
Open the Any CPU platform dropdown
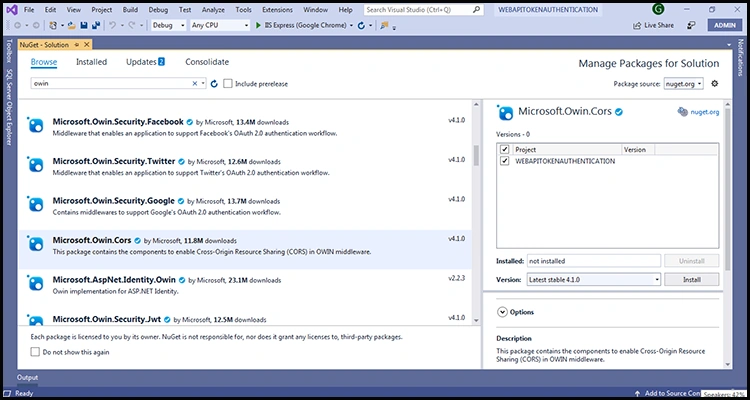220,25
